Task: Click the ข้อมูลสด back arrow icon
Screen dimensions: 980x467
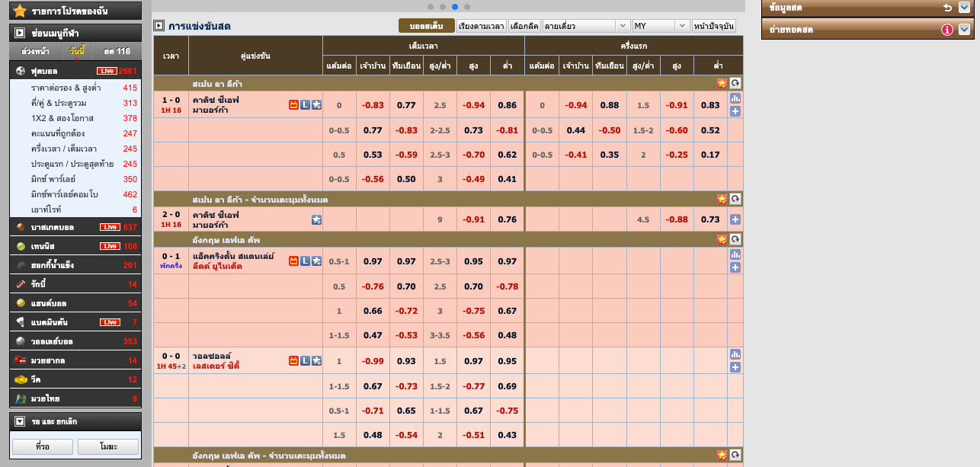Action: [x=947, y=8]
